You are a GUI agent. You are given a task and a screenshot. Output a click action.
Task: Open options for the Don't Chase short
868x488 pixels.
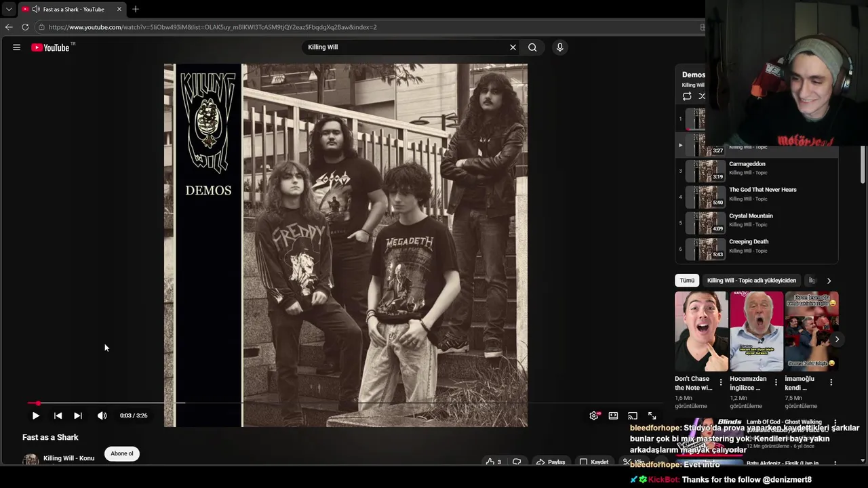[x=721, y=382]
